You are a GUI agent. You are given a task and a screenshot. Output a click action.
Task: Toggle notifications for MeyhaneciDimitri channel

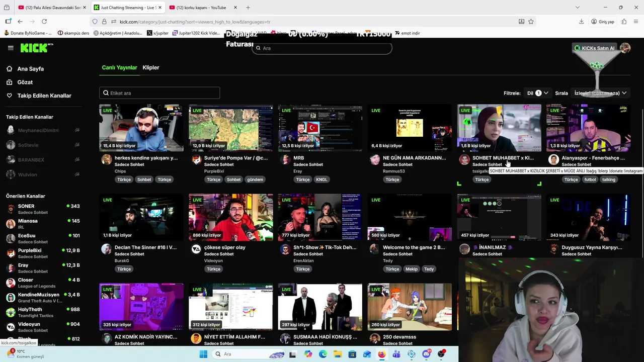coord(77,130)
